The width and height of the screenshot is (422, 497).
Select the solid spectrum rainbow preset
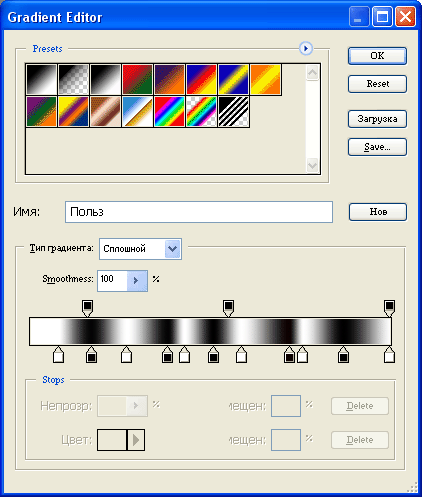click(169, 111)
